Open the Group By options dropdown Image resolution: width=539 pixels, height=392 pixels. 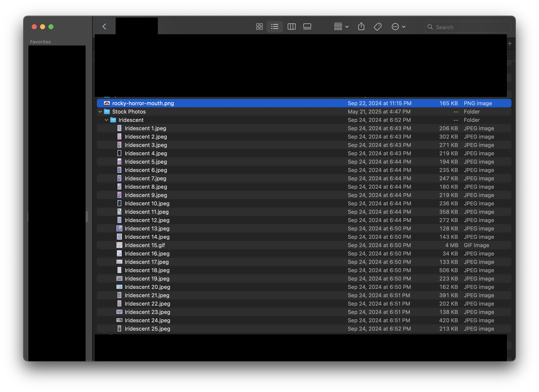click(341, 27)
